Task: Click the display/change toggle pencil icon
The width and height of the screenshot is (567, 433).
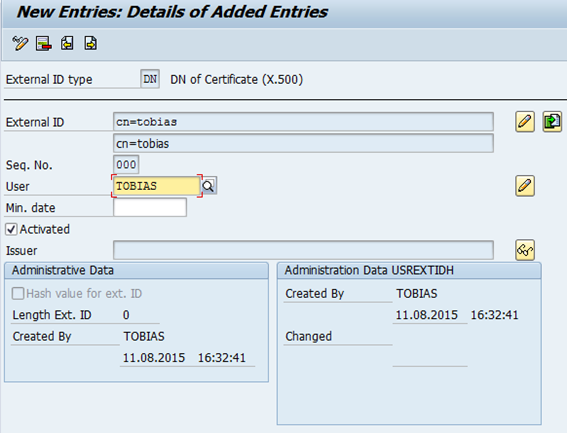Action: [x=20, y=43]
